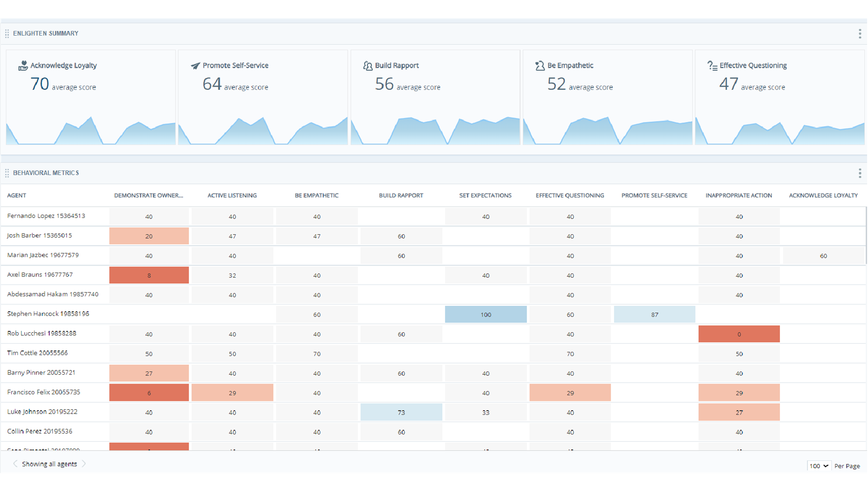Sort table by Active Listening column
Image resolution: width=868 pixels, height=488 pixels.
[x=232, y=195]
